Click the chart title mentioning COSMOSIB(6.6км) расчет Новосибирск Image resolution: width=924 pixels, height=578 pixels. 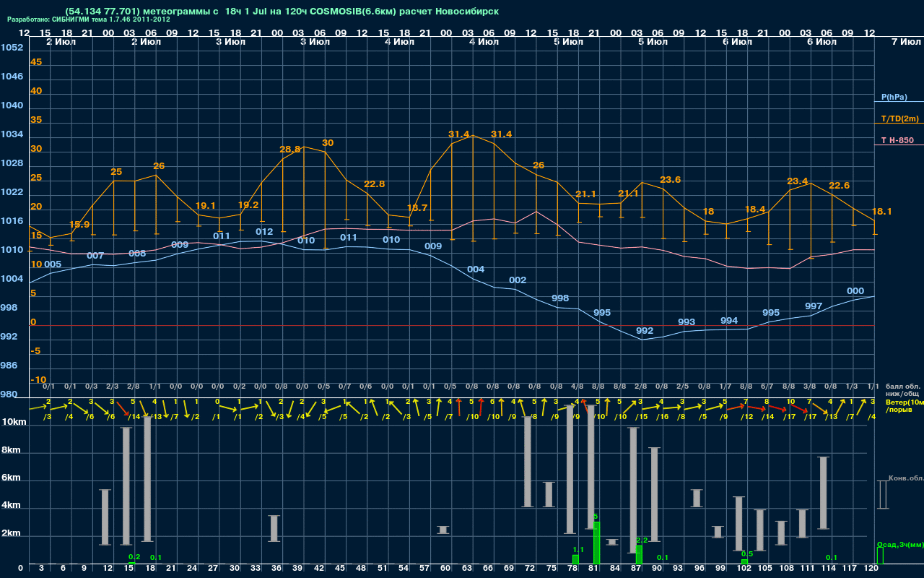pyautogui.click(x=282, y=12)
